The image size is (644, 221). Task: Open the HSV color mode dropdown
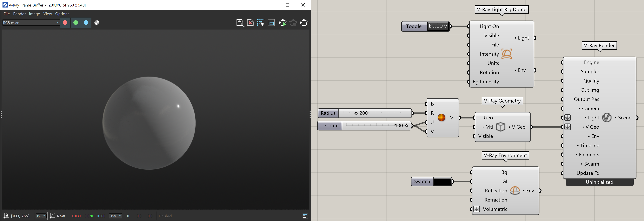(115, 216)
